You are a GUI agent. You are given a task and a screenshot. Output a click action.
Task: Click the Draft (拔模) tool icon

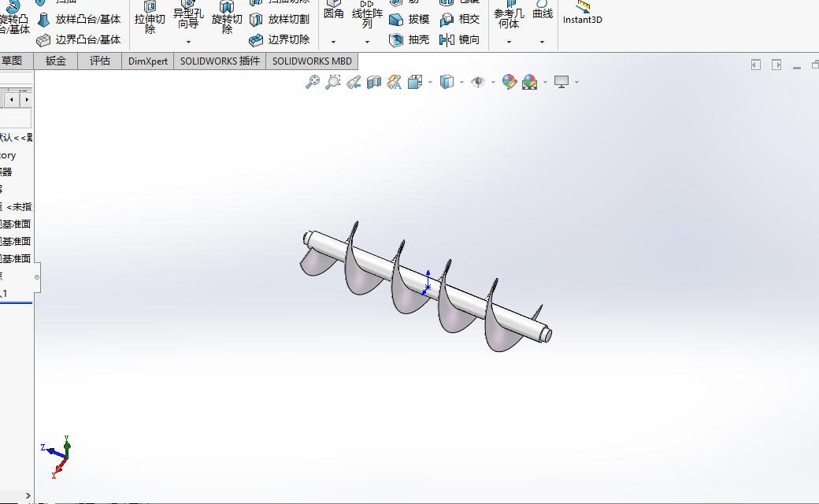tap(396, 20)
